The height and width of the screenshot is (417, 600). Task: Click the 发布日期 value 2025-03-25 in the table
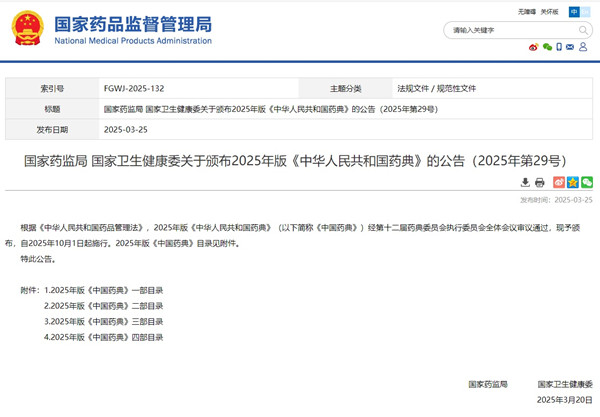click(x=126, y=130)
